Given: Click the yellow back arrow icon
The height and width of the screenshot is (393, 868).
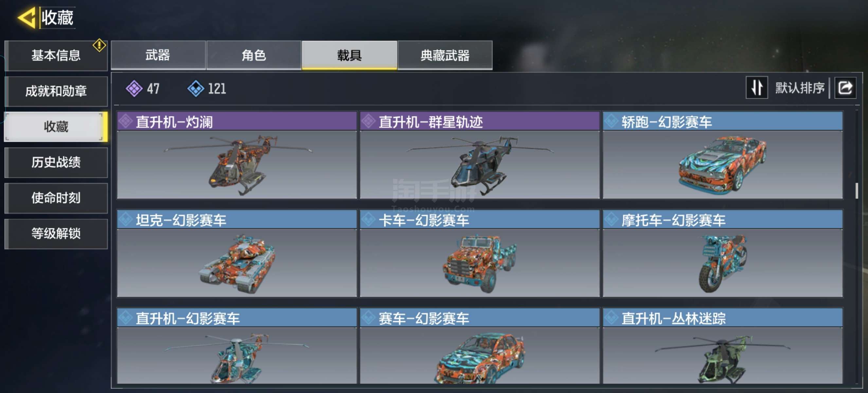Looking at the screenshot, I should click(x=27, y=18).
